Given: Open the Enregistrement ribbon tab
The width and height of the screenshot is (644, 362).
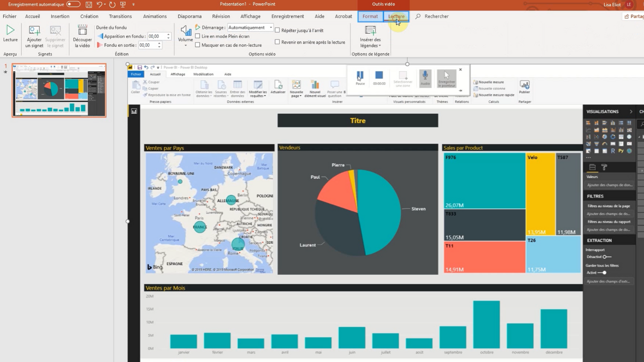Looking at the screenshot, I should [x=288, y=16].
